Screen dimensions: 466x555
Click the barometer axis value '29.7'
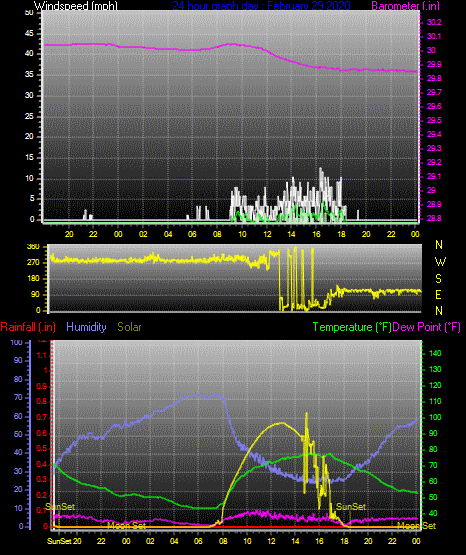pyautogui.click(x=434, y=92)
